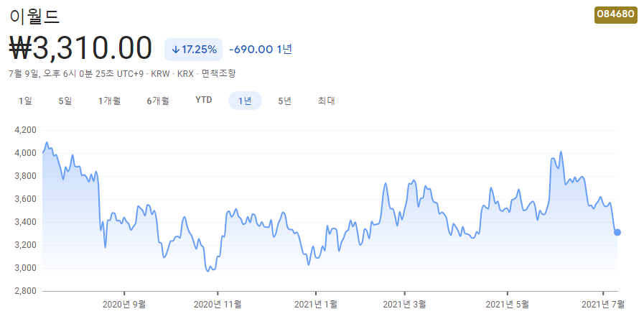The height and width of the screenshot is (319, 644).
Task: Switch chart to 1개월 range
Action: click(109, 101)
